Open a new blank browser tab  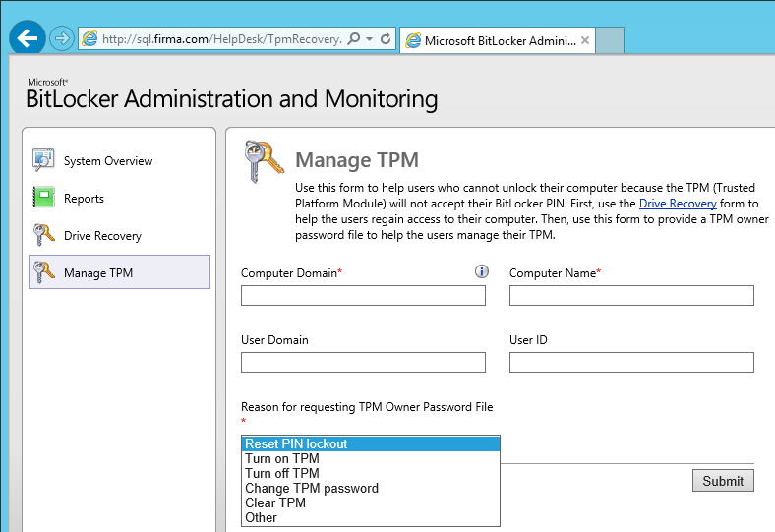[x=610, y=40]
